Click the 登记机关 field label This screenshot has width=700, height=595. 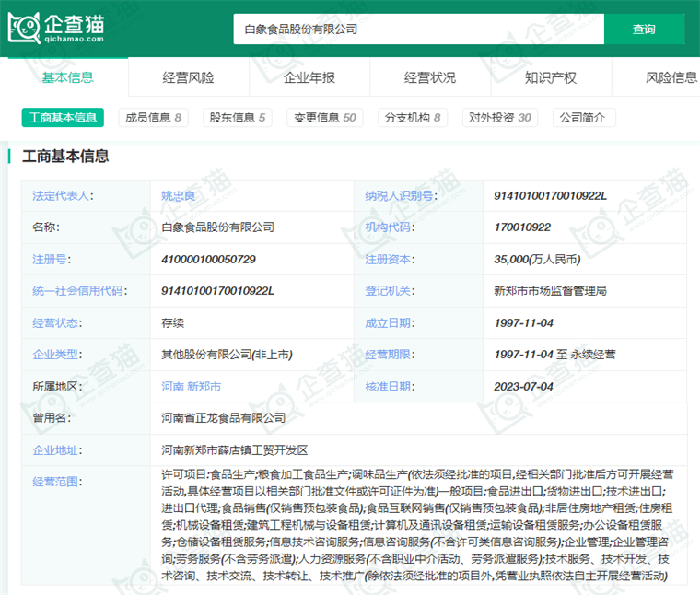pyautogui.click(x=390, y=291)
